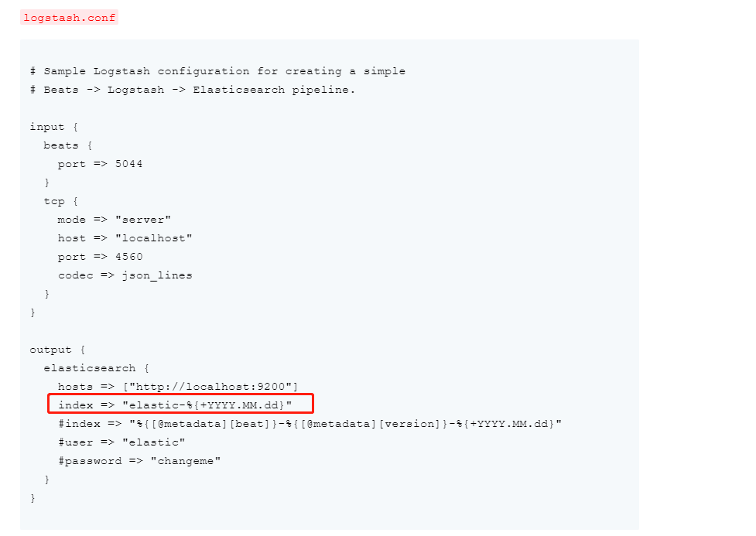Click the host => "localhost" line
The image size is (756, 536).
click(125, 238)
